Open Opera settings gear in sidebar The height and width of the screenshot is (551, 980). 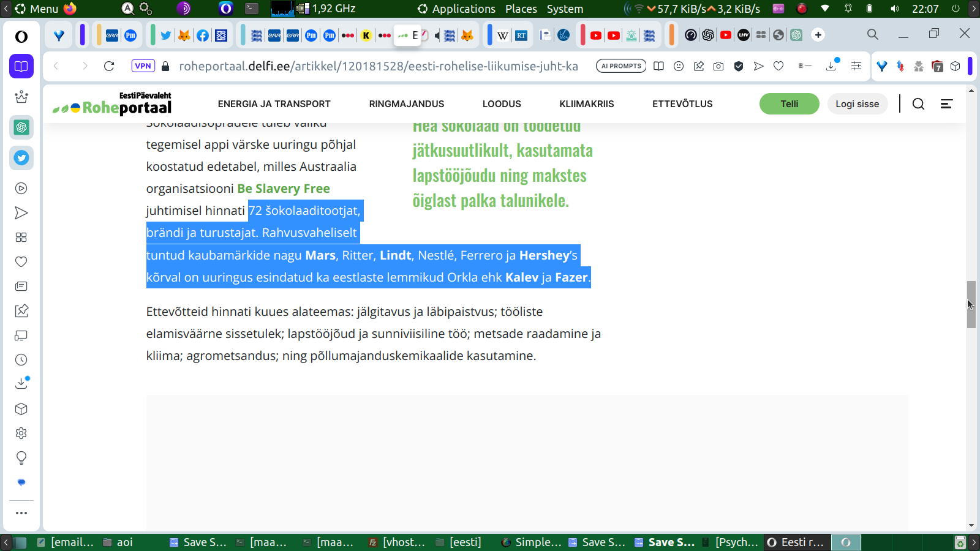[21, 433]
